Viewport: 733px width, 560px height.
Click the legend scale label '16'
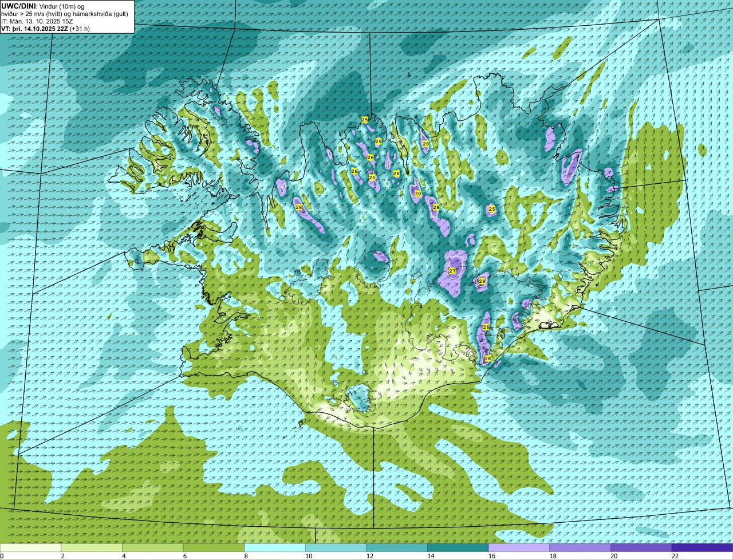pyautogui.click(x=492, y=556)
